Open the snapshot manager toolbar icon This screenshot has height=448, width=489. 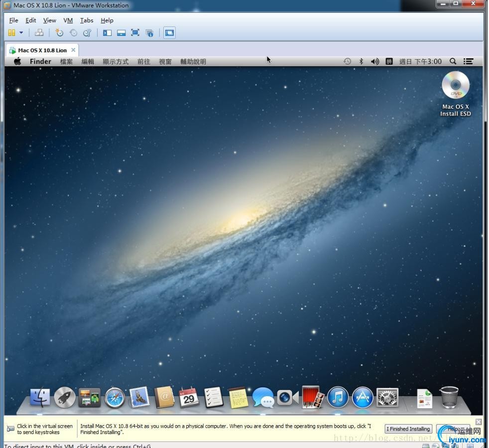(x=87, y=32)
